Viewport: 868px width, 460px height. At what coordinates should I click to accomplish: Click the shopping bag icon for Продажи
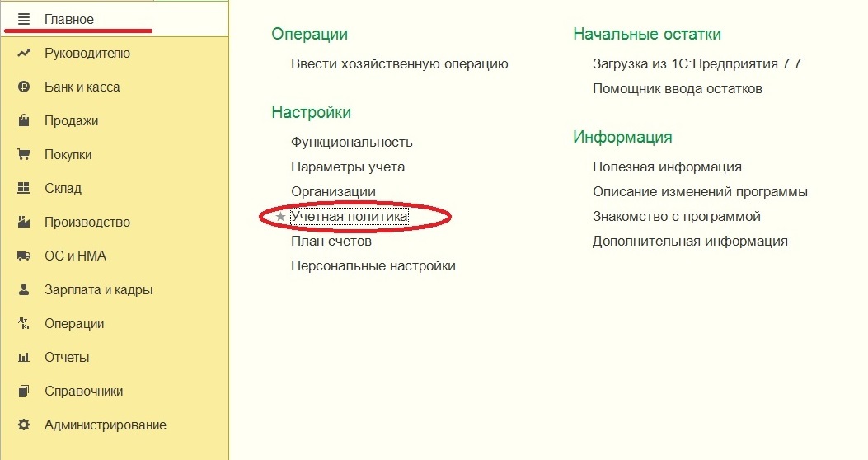click(x=24, y=120)
